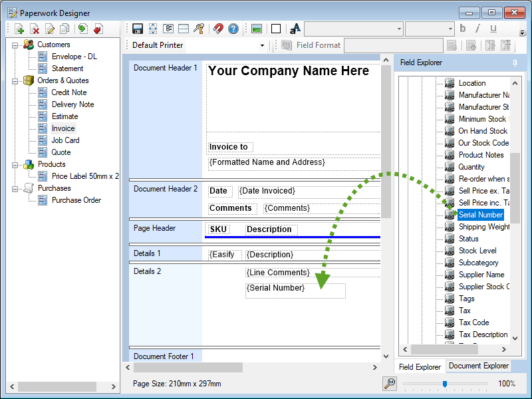Open the font name combo box
Image resolution: width=532 pixels, height=399 pixels.
353,29
